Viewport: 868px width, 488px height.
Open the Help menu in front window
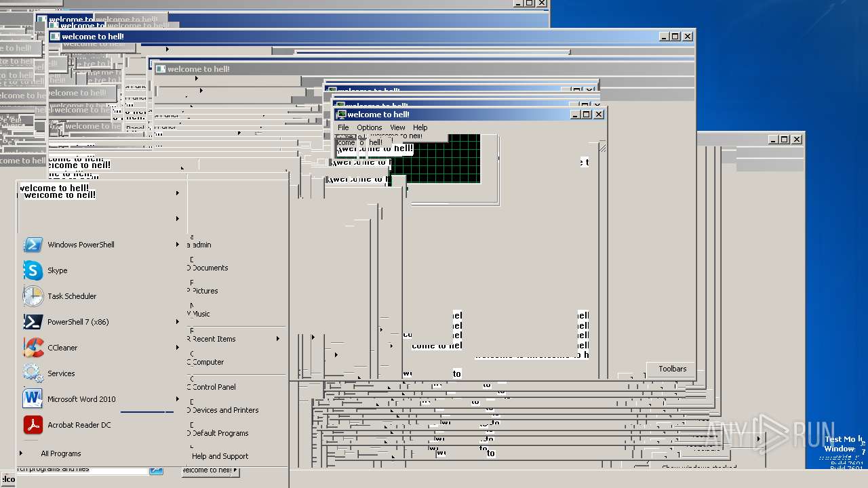coord(420,127)
